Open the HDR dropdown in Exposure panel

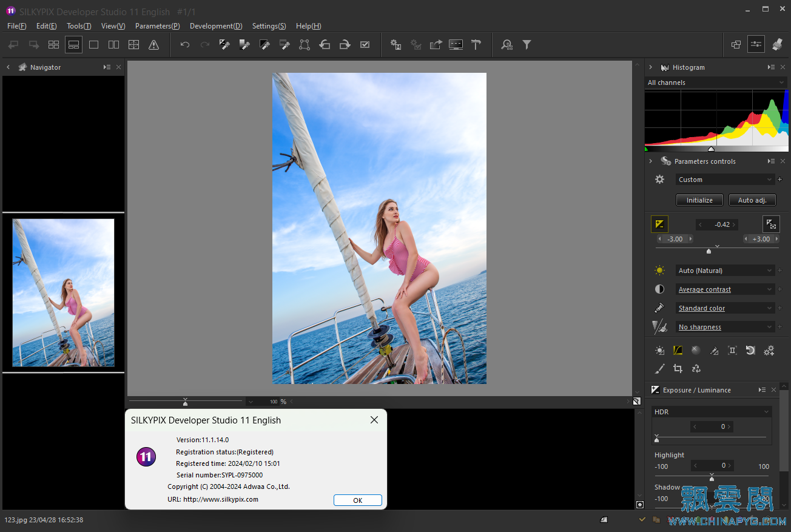(x=712, y=412)
